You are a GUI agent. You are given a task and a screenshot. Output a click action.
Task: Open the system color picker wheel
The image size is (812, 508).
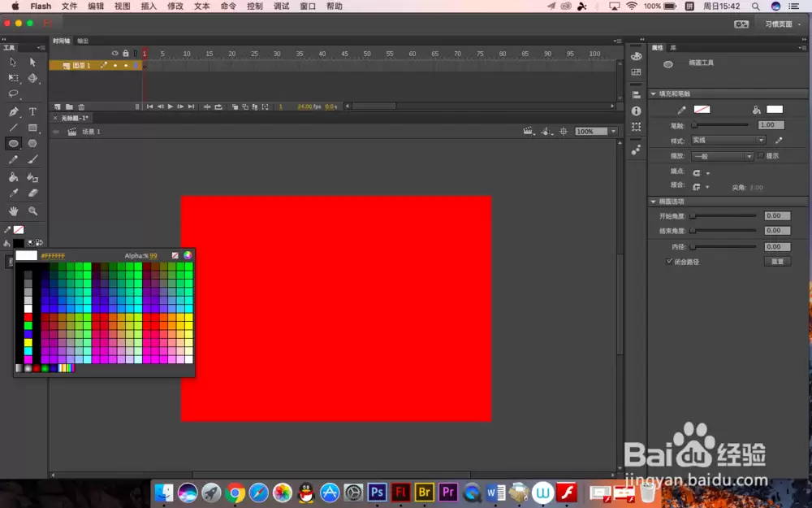[x=188, y=255]
